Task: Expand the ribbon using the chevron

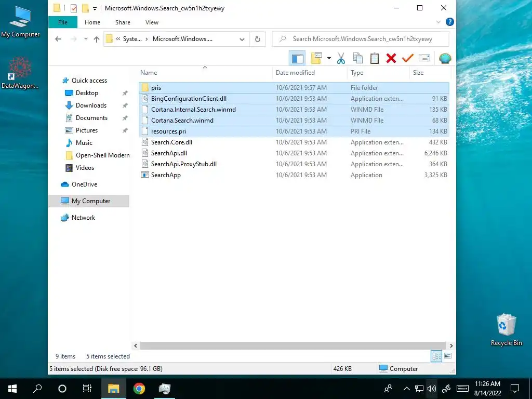Action: coord(438,22)
